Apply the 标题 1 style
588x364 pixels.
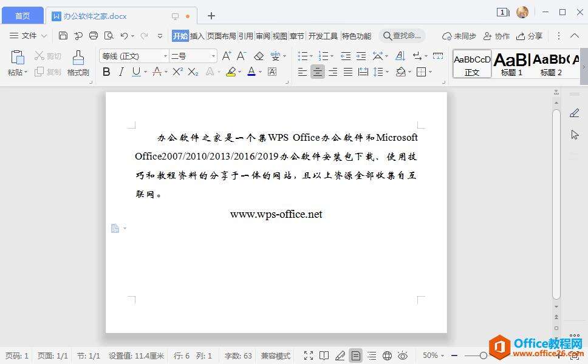click(511, 64)
